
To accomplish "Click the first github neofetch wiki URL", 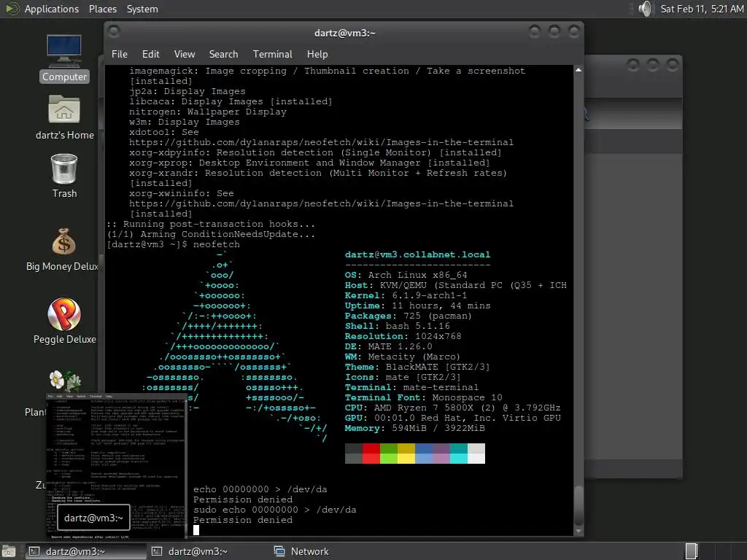I will tap(321, 142).
